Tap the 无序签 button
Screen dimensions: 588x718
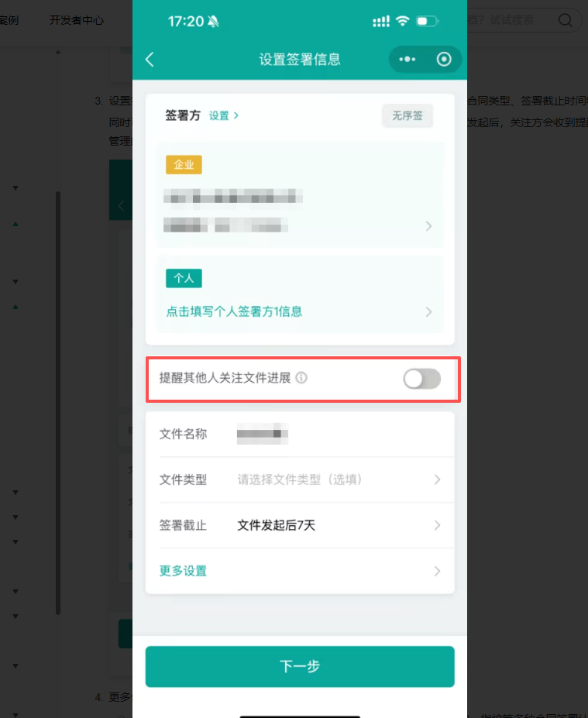(x=407, y=115)
